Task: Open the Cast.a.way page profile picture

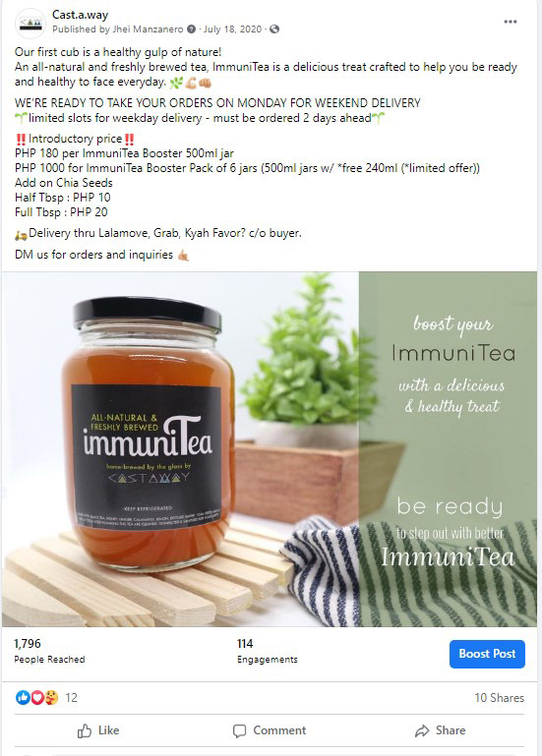Action: coord(30,24)
